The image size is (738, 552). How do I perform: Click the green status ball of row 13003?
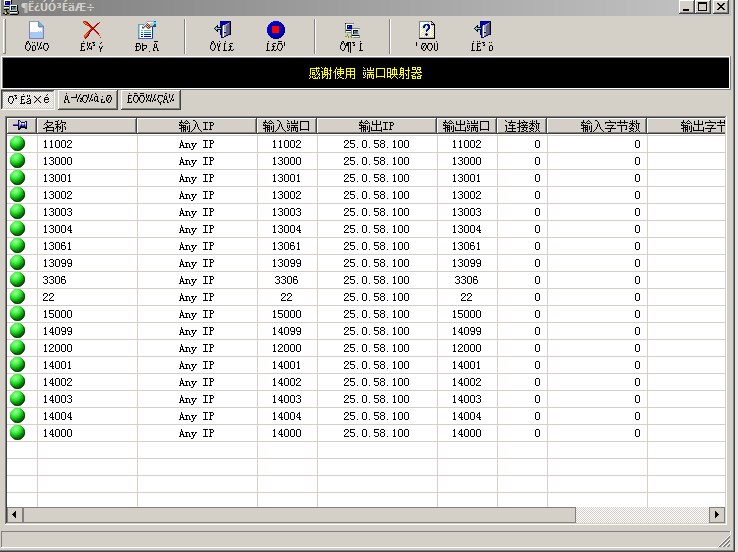(17, 211)
